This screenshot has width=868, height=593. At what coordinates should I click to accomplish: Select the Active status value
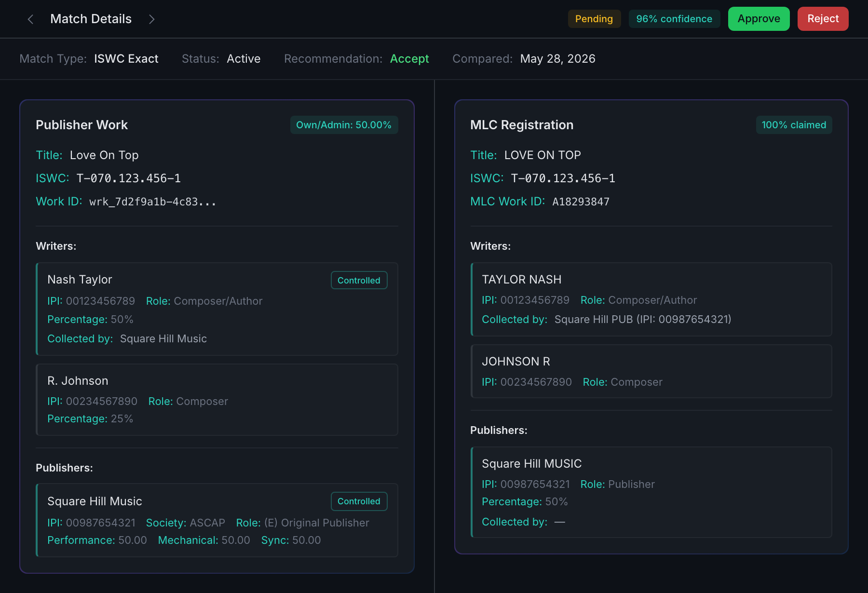click(244, 59)
